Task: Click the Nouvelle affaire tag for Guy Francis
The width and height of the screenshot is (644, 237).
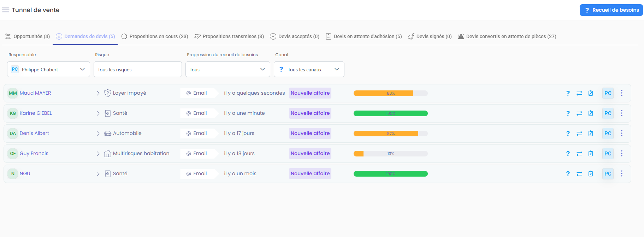Action: [310, 153]
